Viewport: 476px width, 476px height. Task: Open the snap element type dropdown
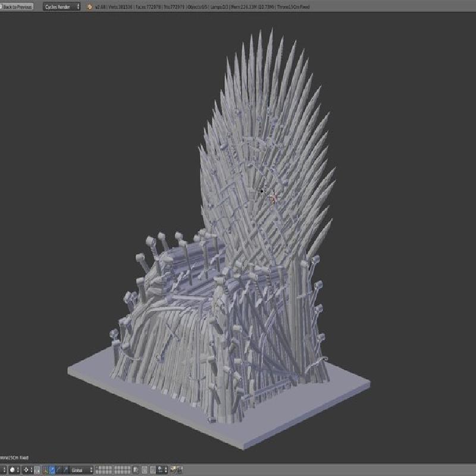pyautogui.click(x=162, y=470)
